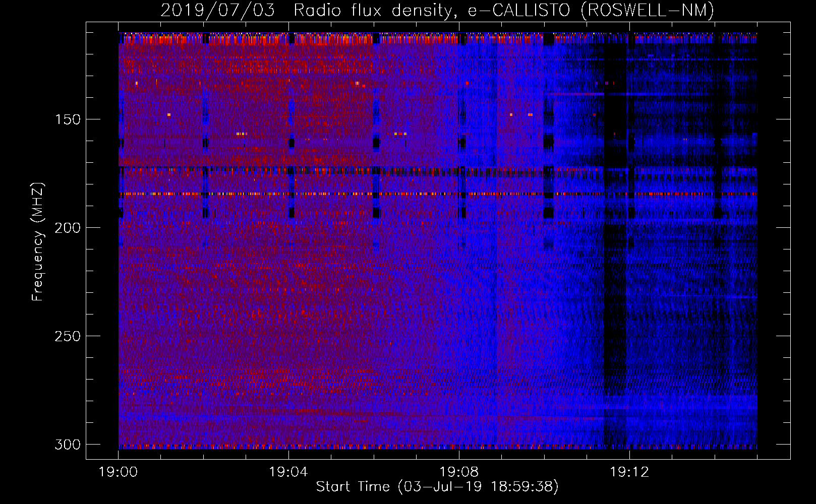Screen dimensions: 816x504
Task: Click the 19:00 time tick label
Action: [118, 472]
